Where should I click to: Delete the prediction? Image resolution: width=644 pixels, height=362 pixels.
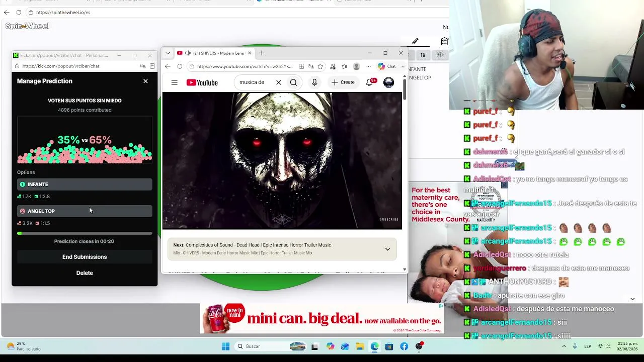(x=85, y=273)
